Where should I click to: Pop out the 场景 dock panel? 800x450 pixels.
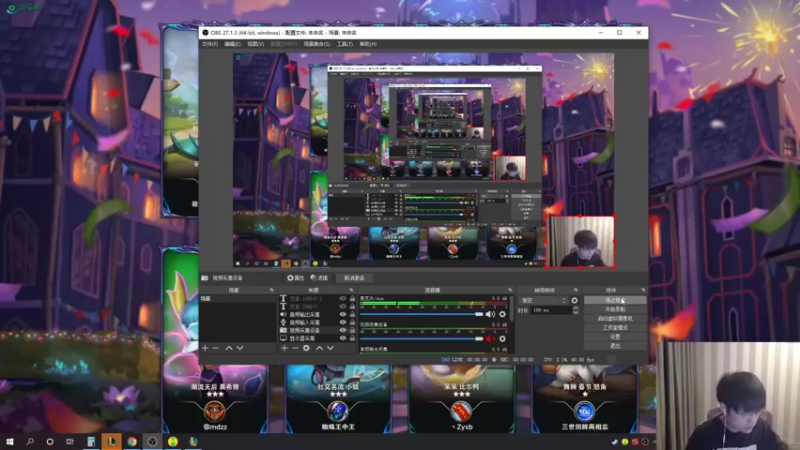pos(271,290)
